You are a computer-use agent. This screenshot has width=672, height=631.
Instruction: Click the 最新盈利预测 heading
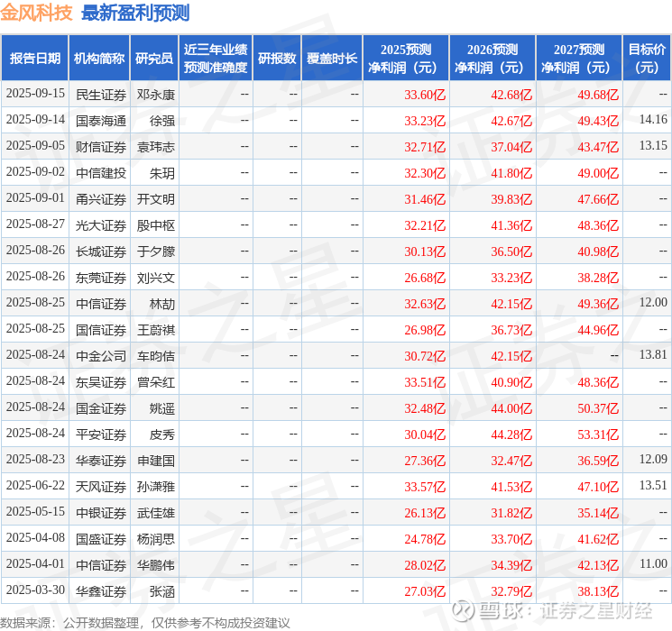pyautogui.click(x=135, y=13)
